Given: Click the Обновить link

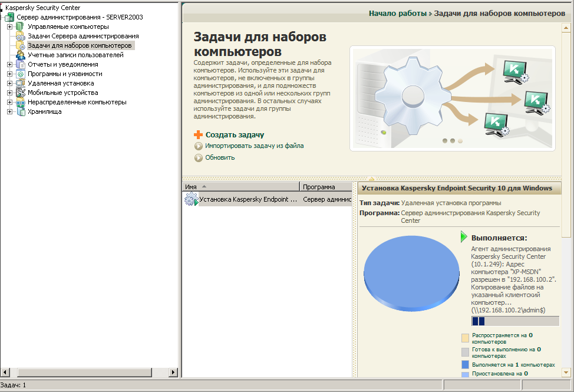Looking at the screenshot, I should click(x=220, y=157).
